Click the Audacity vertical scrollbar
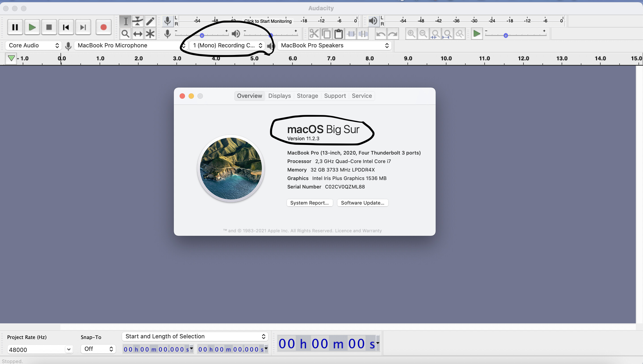 click(639, 194)
